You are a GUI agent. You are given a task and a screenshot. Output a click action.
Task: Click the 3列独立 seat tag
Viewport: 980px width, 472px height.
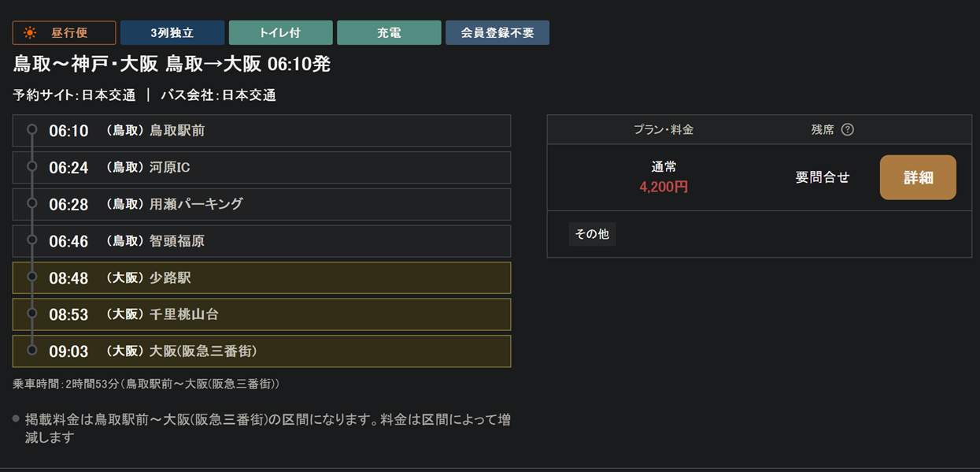[172, 33]
